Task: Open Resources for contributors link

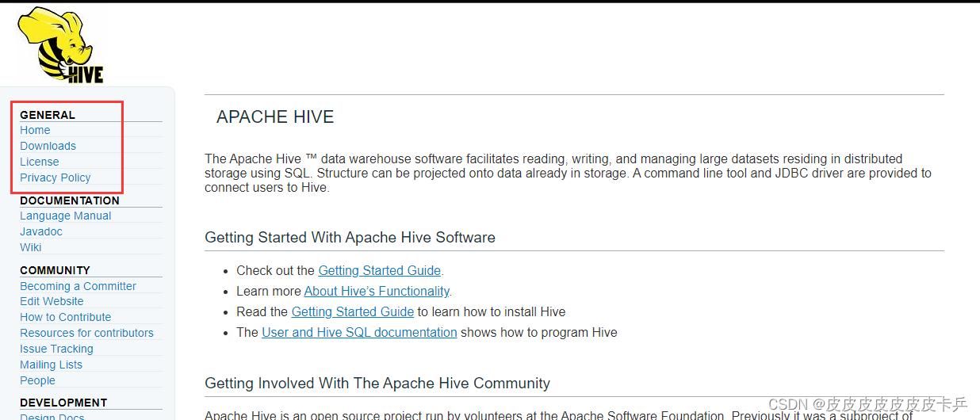Action: point(86,333)
